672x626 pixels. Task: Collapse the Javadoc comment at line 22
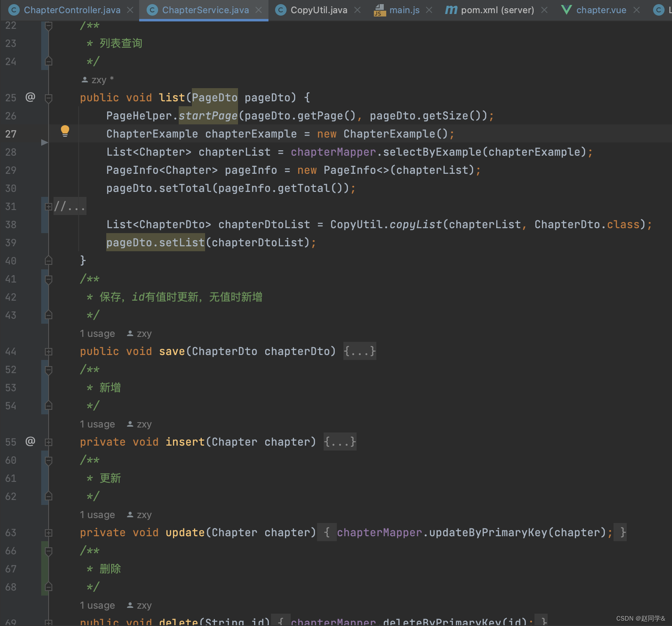[x=49, y=26]
